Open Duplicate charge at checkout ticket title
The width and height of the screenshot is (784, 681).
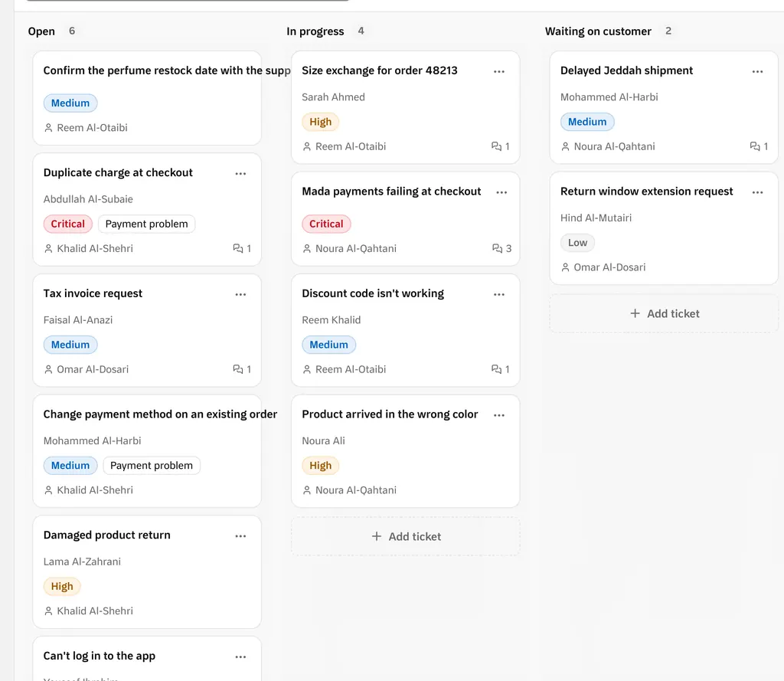point(118,172)
